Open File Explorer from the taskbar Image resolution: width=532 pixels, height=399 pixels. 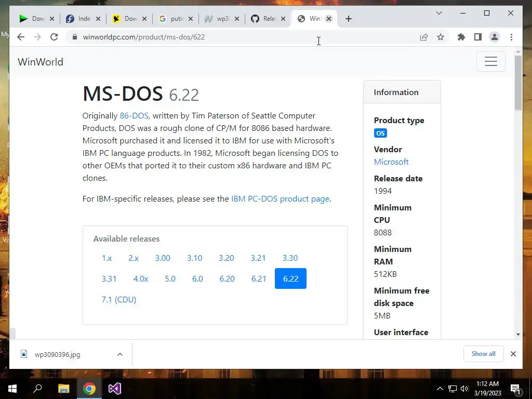click(x=63, y=389)
